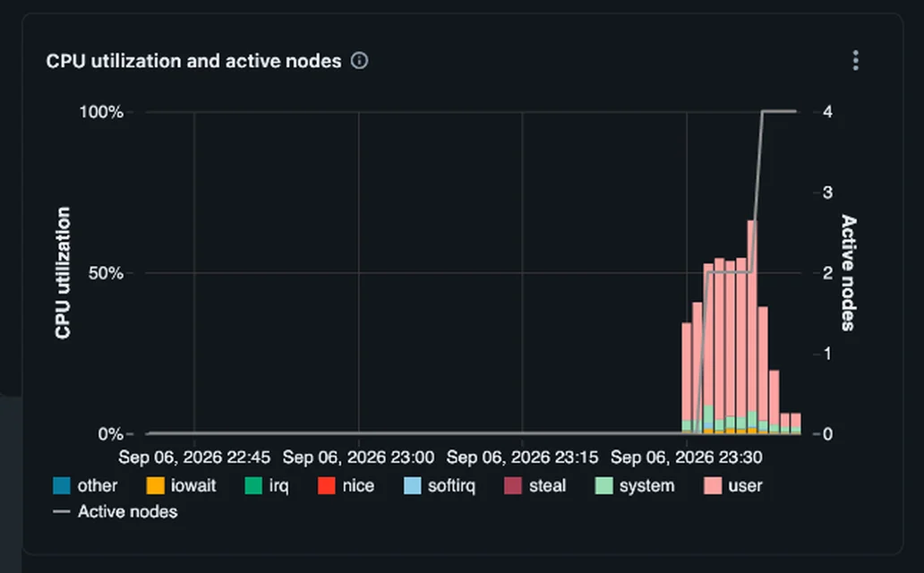Click the 'CPU utilization and active nodes' title
Screen dimensions: 924x573
click(x=194, y=61)
